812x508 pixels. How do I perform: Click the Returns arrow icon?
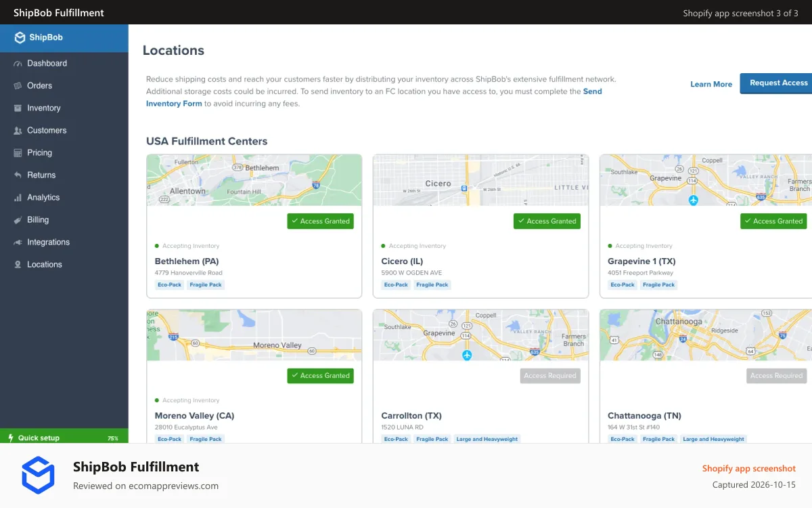tap(18, 175)
